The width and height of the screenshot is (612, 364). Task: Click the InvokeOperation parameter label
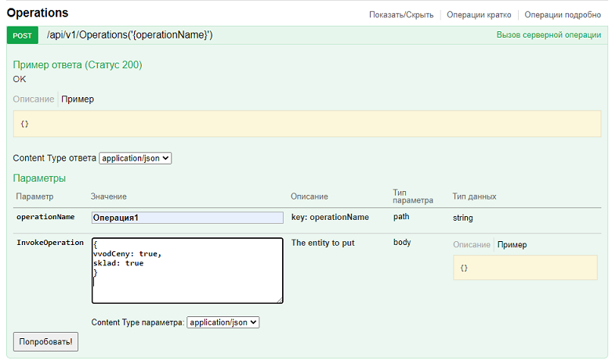pos(50,243)
